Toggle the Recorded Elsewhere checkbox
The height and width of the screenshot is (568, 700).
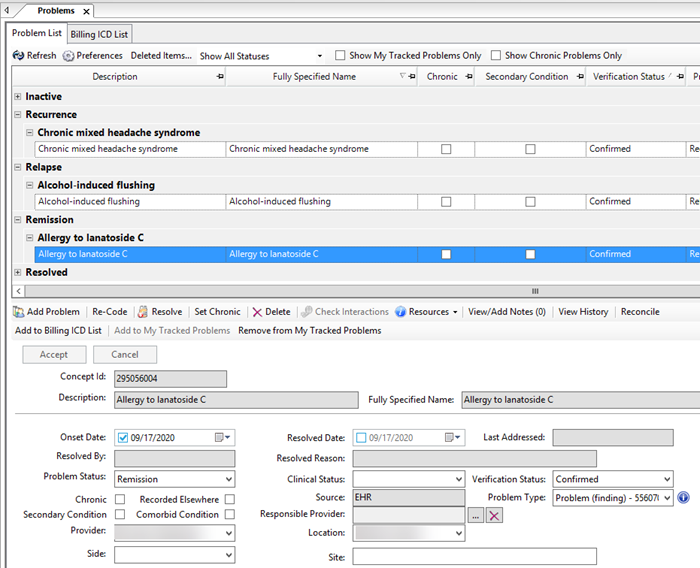click(229, 499)
